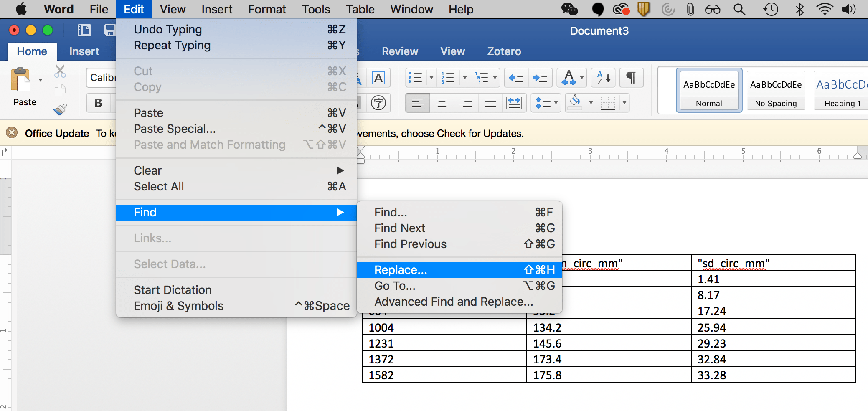Enable center text alignment
868x411 pixels.
coord(442,103)
